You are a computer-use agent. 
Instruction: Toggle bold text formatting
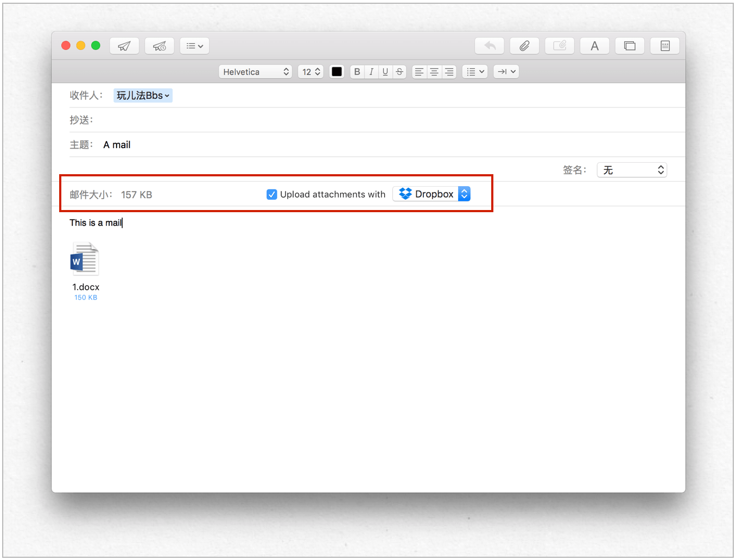pyautogui.click(x=357, y=72)
